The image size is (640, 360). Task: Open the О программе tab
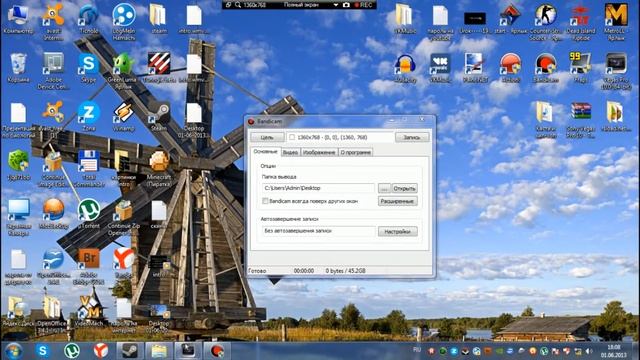356,152
